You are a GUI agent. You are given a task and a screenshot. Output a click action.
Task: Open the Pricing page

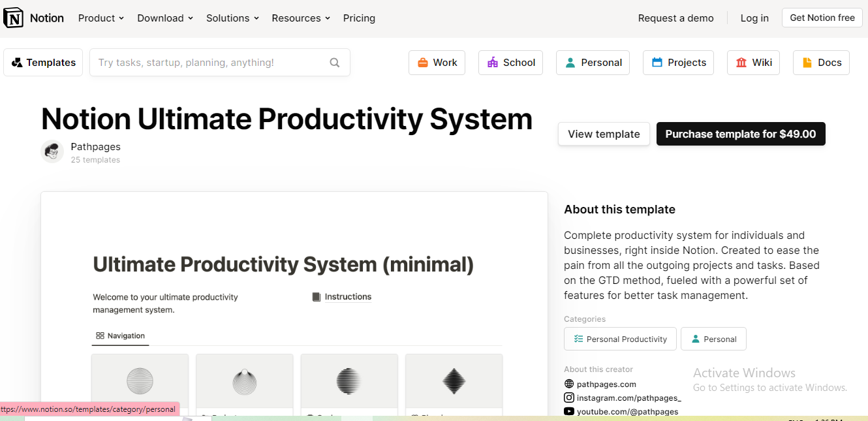click(359, 18)
